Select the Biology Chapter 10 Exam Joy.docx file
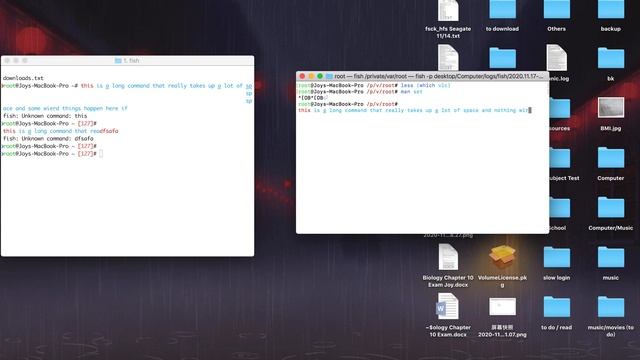 pyautogui.click(x=448, y=257)
